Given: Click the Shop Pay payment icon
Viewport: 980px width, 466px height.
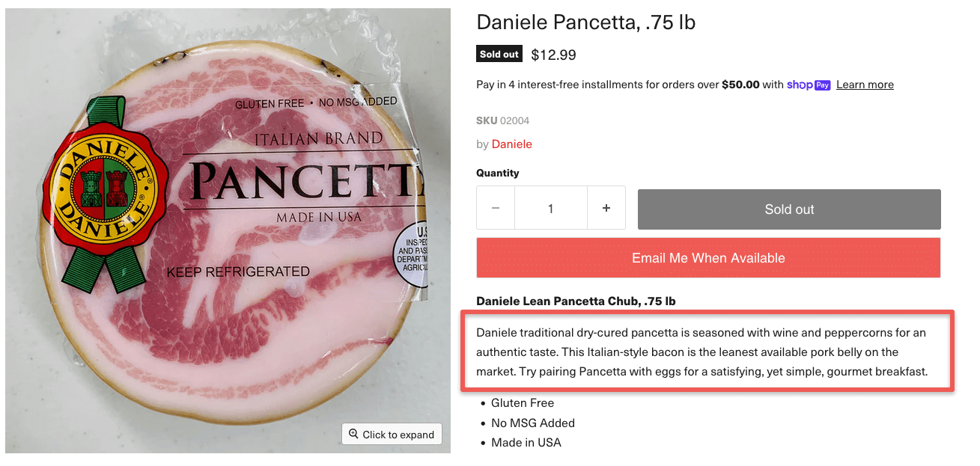Looking at the screenshot, I should click(808, 85).
